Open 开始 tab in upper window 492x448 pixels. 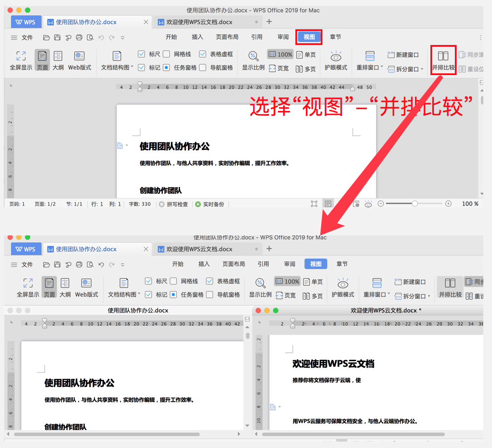[171, 37]
